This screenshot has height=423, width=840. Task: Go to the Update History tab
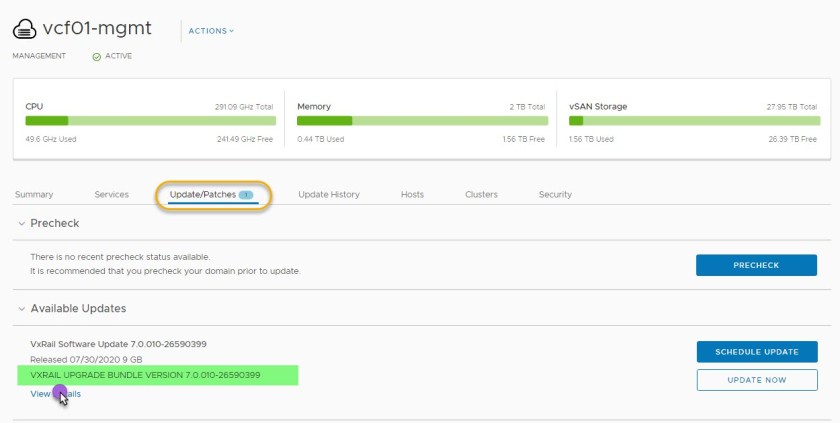328,194
